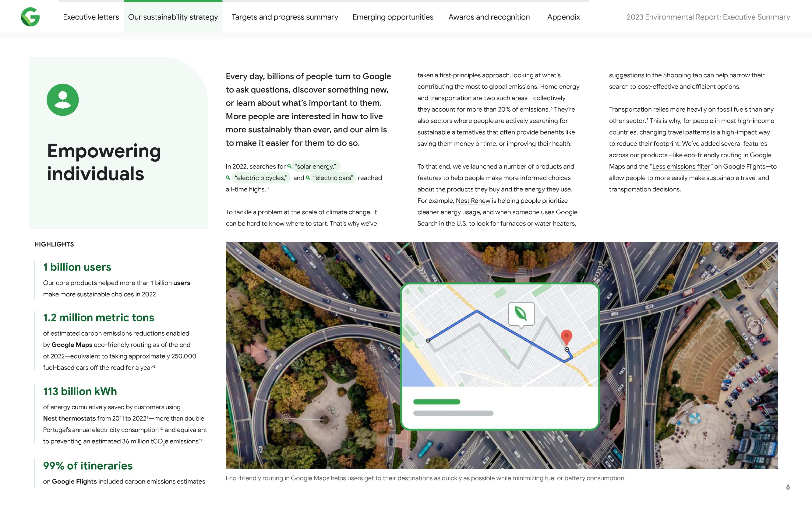Click the "2023 Environmental Report: Executive Summary" title
This screenshot has height=507, width=812.
pos(708,17)
